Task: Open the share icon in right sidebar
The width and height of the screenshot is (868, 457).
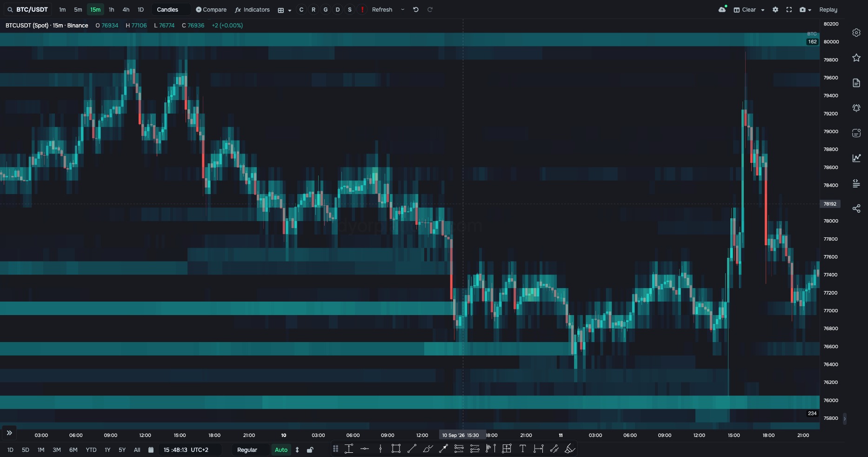Action: 856,208
